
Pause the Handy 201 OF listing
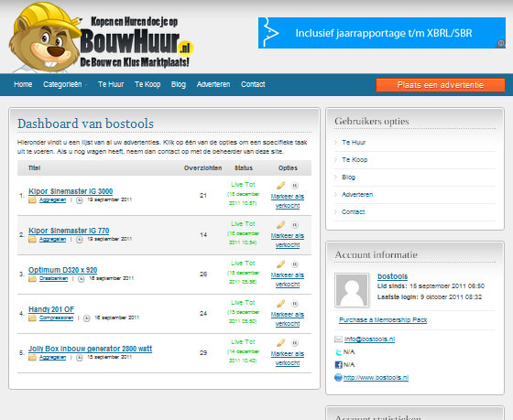[294, 304]
